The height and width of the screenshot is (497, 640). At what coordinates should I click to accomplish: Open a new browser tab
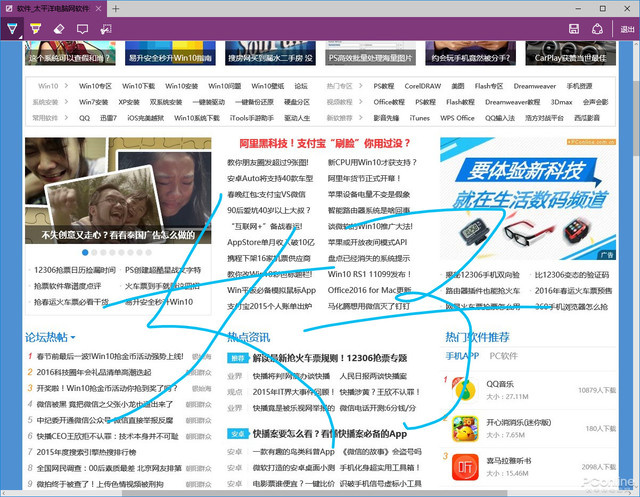tap(116, 9)
